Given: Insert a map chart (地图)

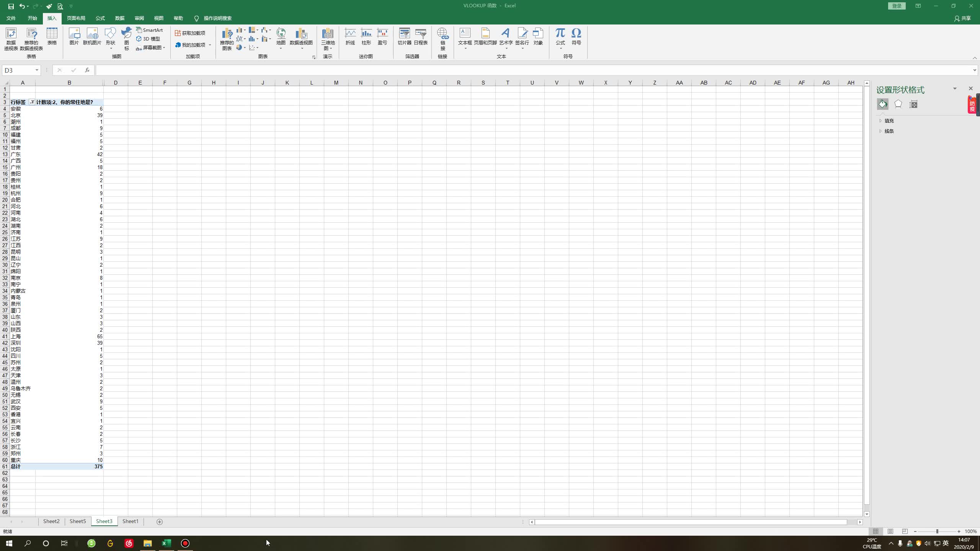Looking at the screenshot, I should pos(281,38).
